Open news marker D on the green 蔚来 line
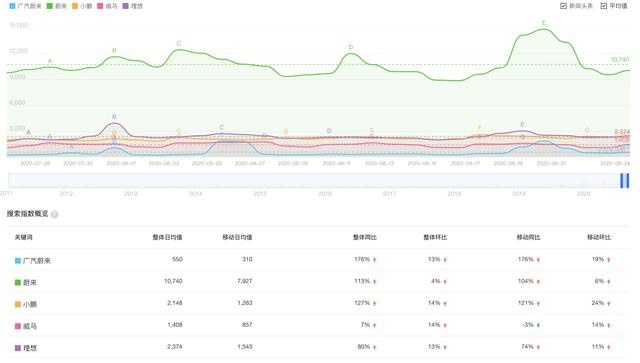Viewport: 640px width, 363px height. click(x=351, y=47)
